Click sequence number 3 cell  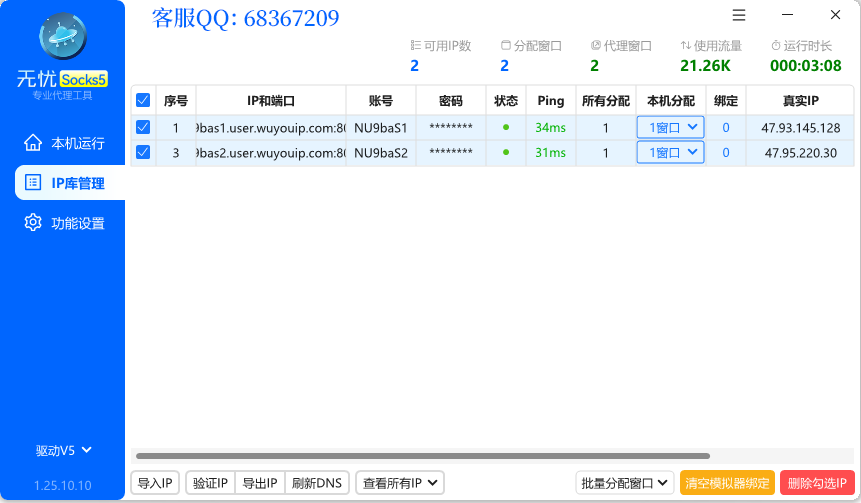coord(176,153)
